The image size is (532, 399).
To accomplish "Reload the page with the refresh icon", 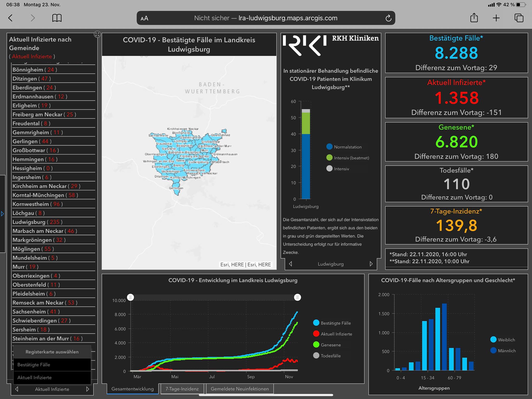I will click(388, 18).
